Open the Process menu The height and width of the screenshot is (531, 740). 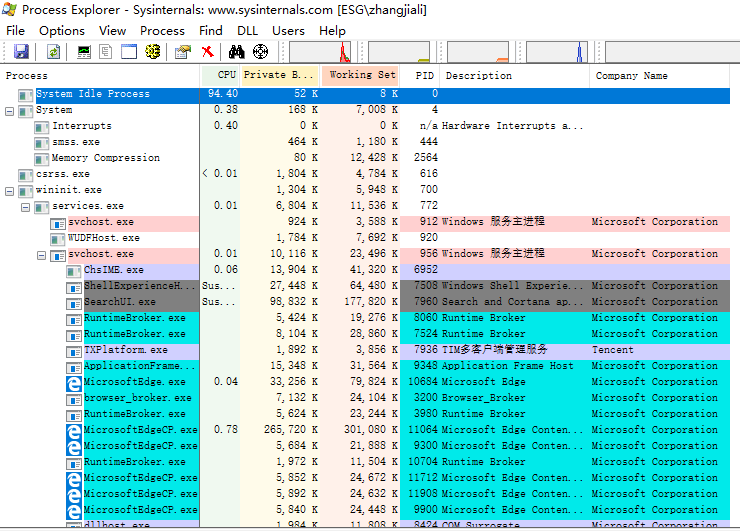[x=162, y=31]
